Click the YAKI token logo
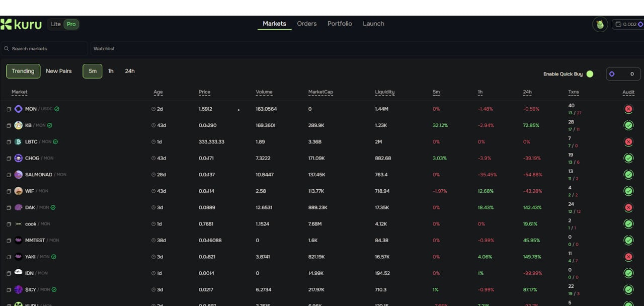The width and height of the screenshot is (644, 306). pyautogui.click(x=18, y=257)
